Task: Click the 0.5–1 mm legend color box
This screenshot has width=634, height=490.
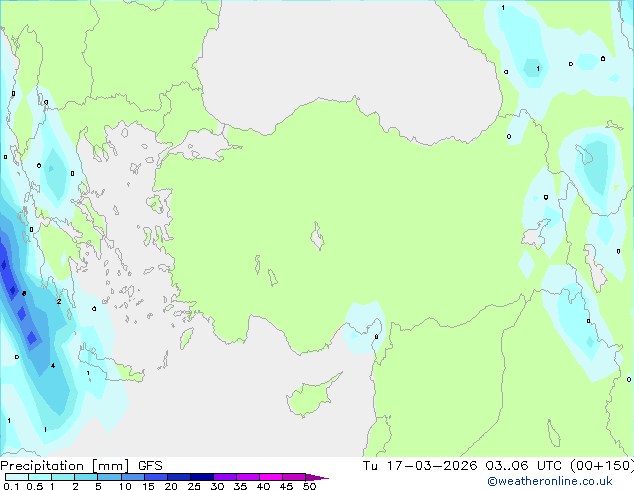Action: pyautogui.click(x=40, y=477)
